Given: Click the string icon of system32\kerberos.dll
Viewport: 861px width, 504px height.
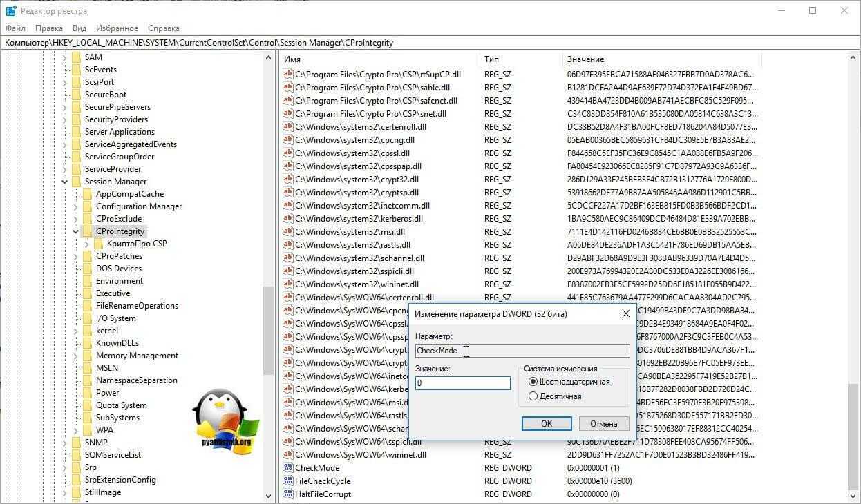Looking at the screenshot, I should click(x=288, y=219).
